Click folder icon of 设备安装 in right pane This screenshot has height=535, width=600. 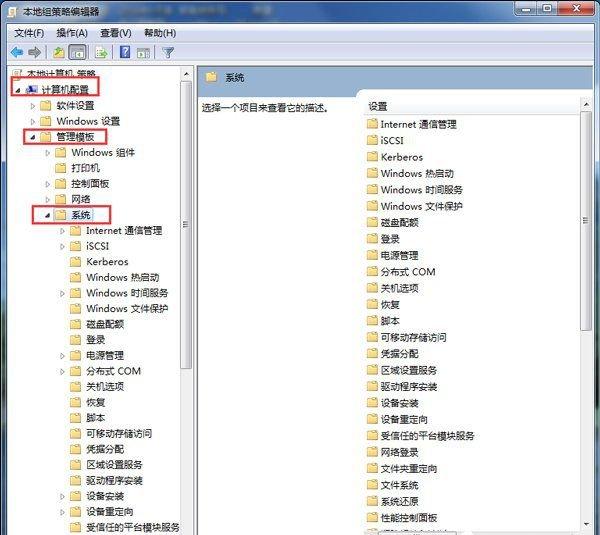coord(372,403)
